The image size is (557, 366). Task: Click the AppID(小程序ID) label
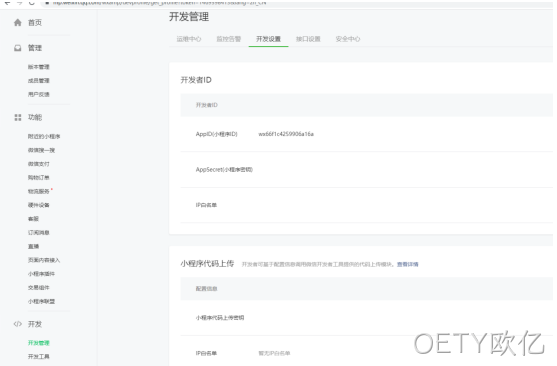(x=216, y=134)
